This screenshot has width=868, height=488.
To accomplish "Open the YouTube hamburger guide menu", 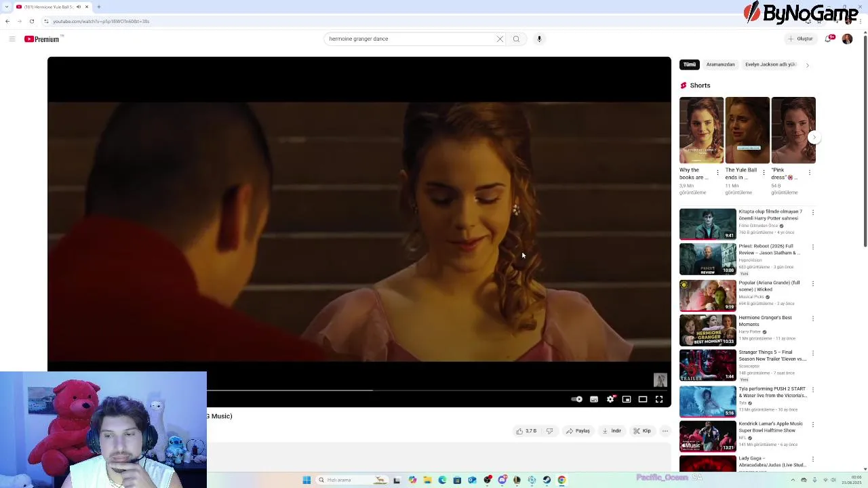I will pyautogui.click(x=12, y=39).
